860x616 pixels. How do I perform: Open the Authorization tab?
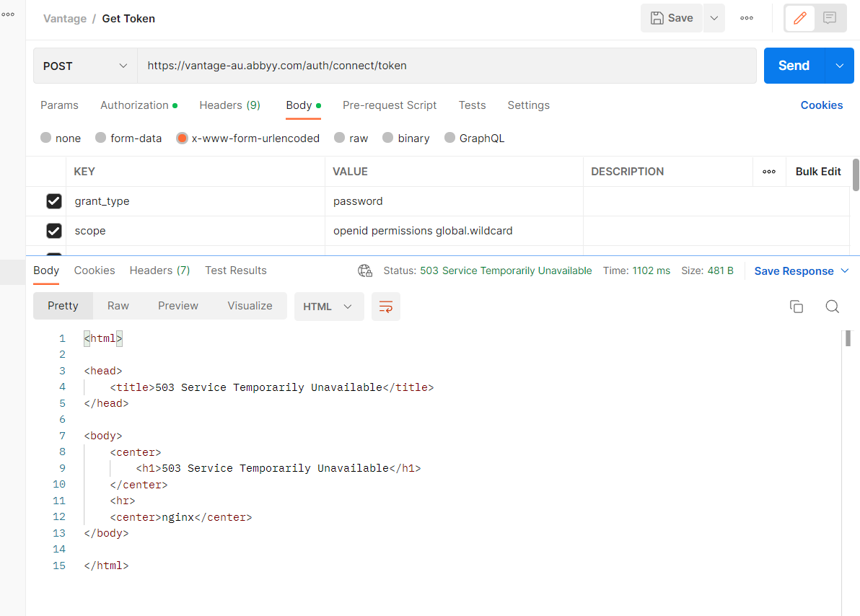139,105
